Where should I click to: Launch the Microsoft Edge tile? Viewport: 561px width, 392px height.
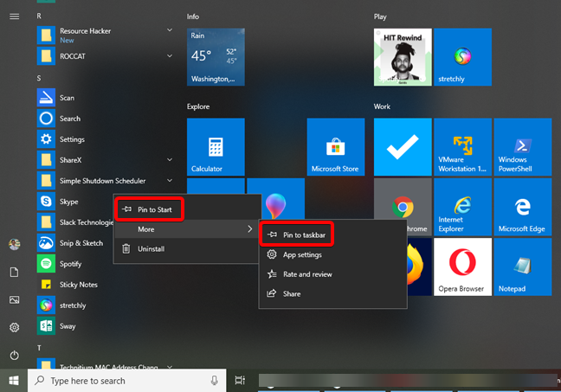pyautogui.click(x=523, y=207)
